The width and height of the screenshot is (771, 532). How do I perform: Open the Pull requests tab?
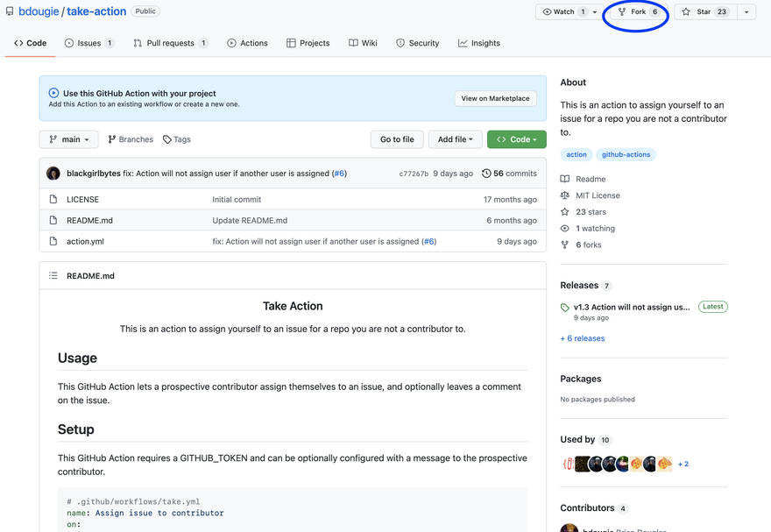(x=170, y=43)
